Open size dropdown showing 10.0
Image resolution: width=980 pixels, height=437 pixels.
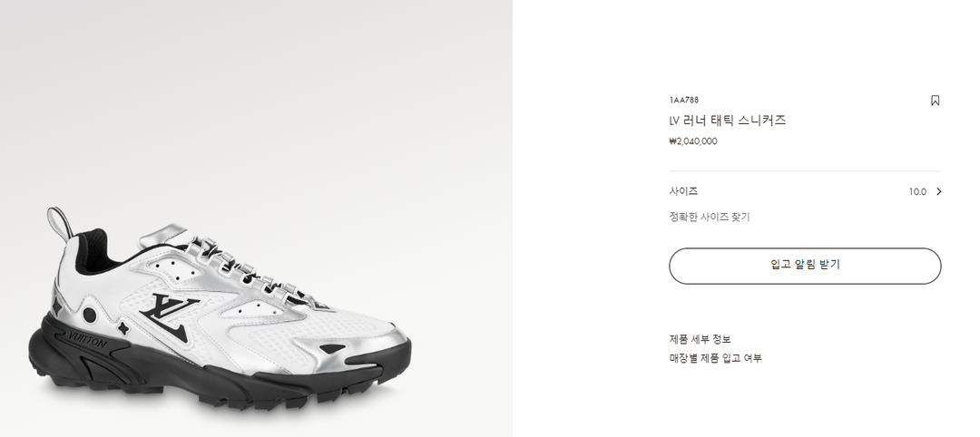pyautogui.click(x=917, y=191)
